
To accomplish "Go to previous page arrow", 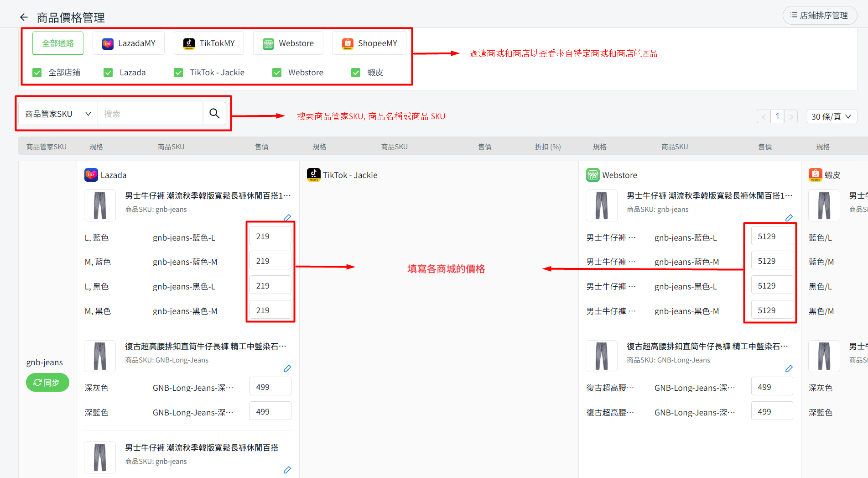I will [764, 117].
